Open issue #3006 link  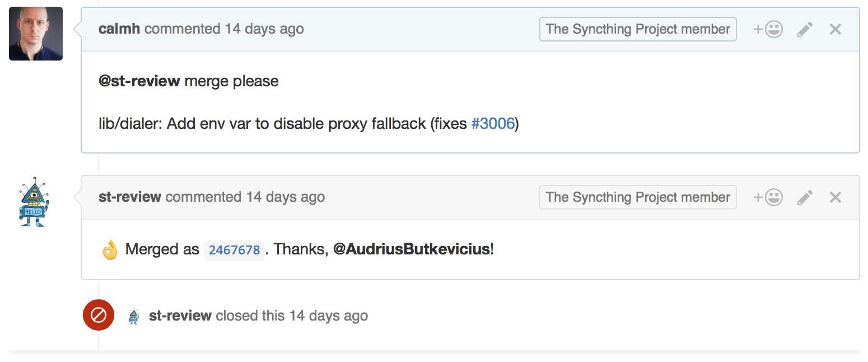493,123
